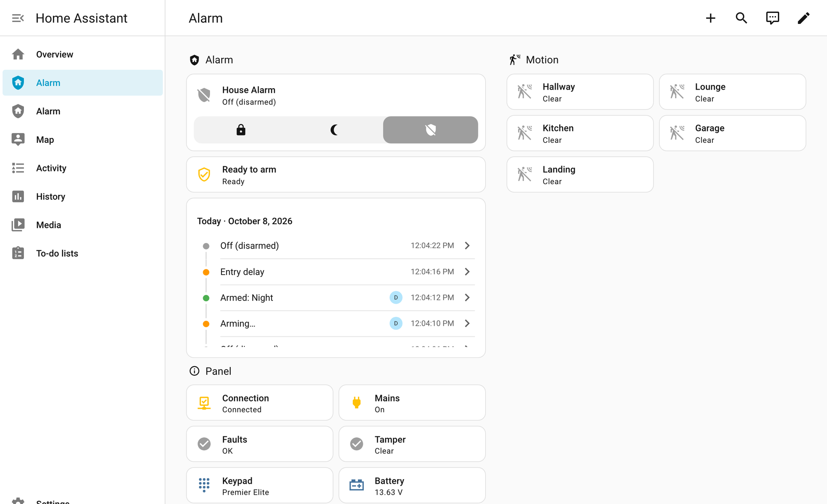Click the Premier Elite keypad value
The height and width of the screenshot is (504, 827).
246,493
